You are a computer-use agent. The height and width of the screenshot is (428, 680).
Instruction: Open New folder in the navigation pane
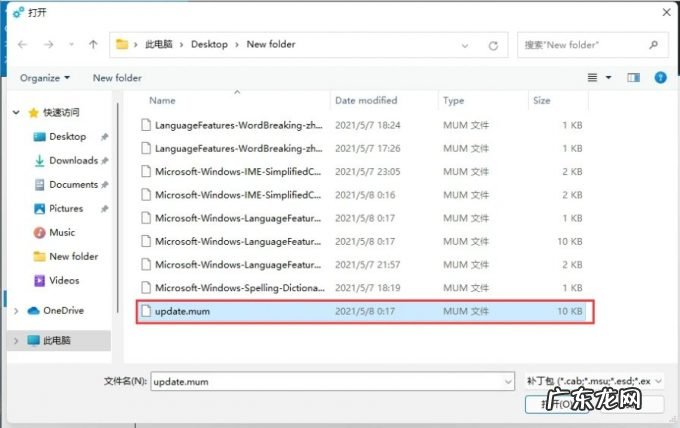[x=74, y=256]
